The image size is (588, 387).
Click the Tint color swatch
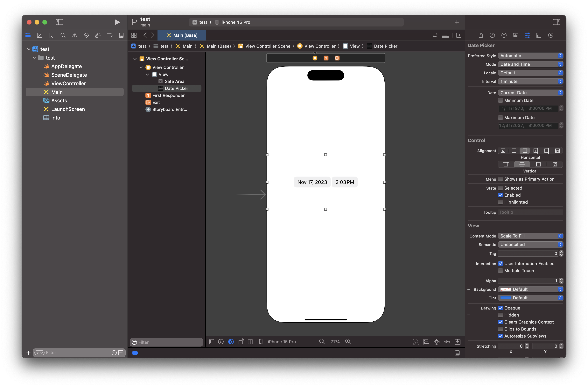506,298
